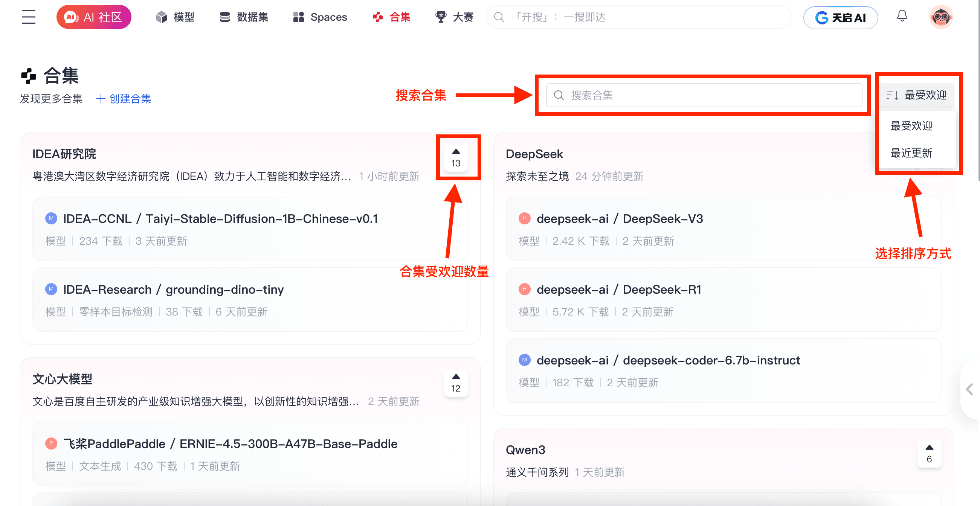
Task: Open notifications bell
Action: coord(902,16)
